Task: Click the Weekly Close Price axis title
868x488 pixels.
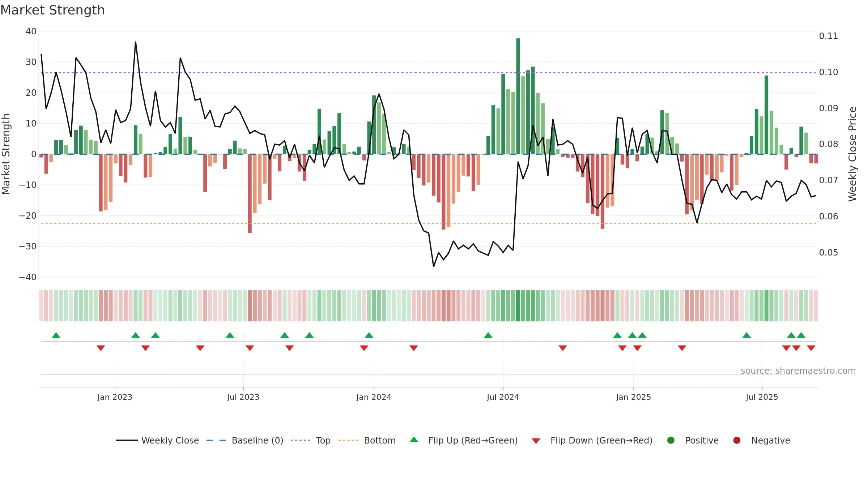Action: tap(852, 154)
